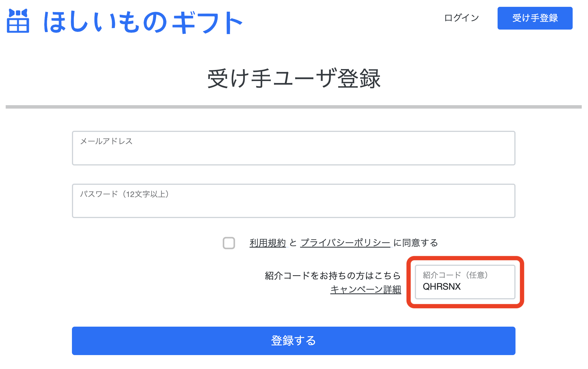
Task: Click the に同意する agreement text
Action: [416, 243]
